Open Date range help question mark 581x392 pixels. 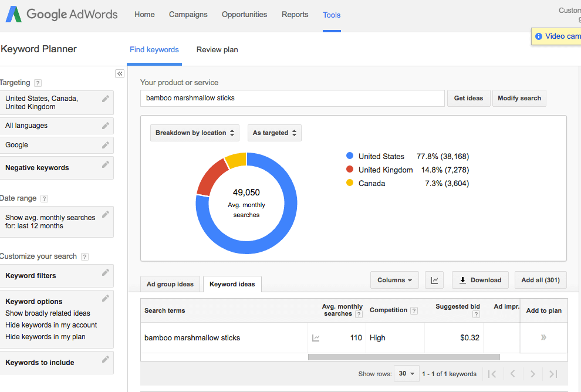(44, 198)
